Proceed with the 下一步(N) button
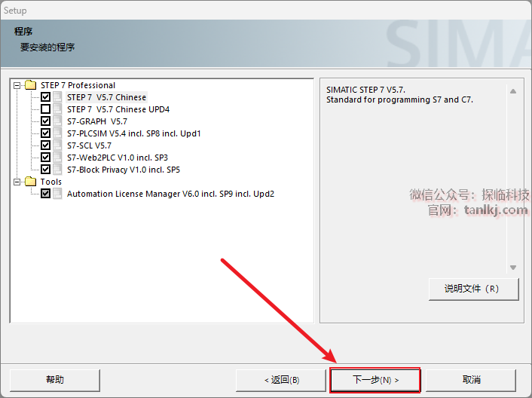The width and height of the screenshot is (532, 398). [x=375, y=380]
